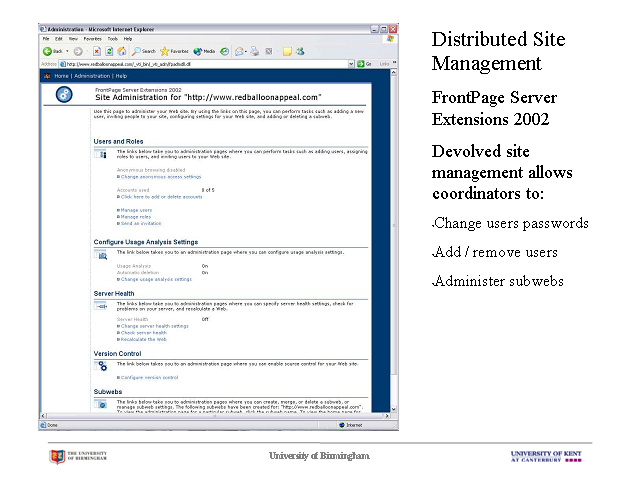Open the Recalculate the Web link

(x=143, y=339)
